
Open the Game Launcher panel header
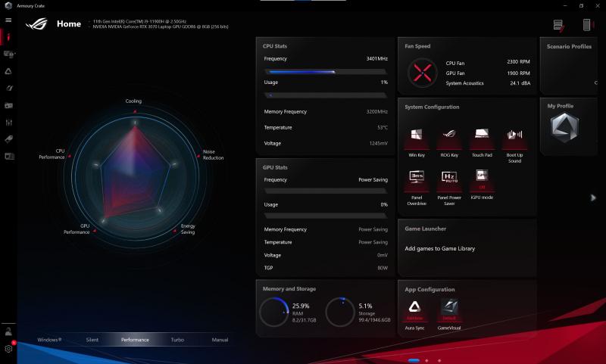click(x=425, y=229)
